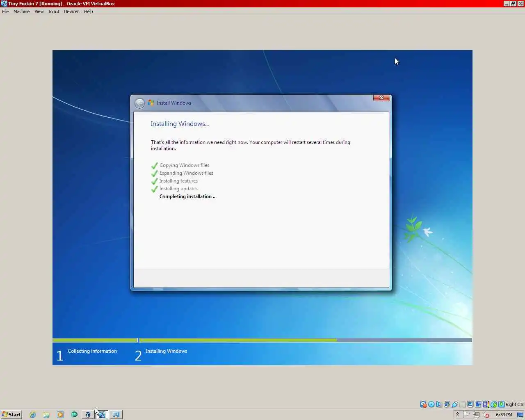This screenshot has height=420, width=525.
Task: Click the keyboard capture green arrow icon
Action: click(x=501, y=404)
